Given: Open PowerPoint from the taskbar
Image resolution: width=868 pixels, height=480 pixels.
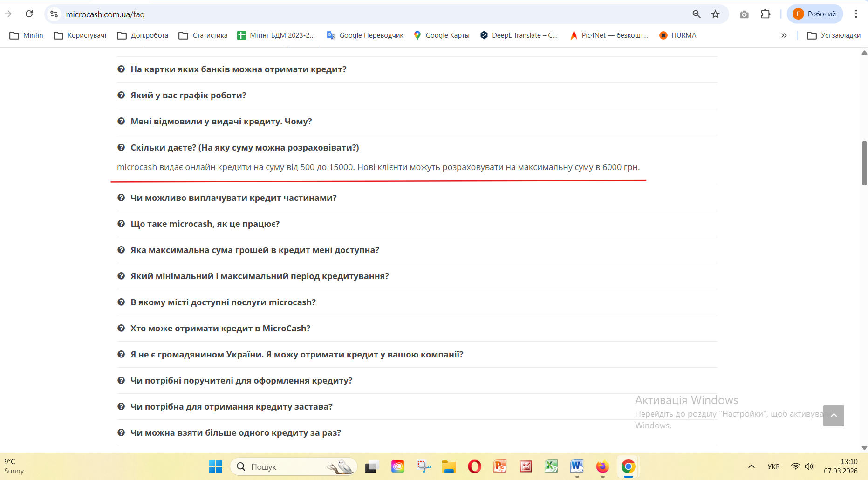Looking at the screenshot, I should tap(500, 466).
